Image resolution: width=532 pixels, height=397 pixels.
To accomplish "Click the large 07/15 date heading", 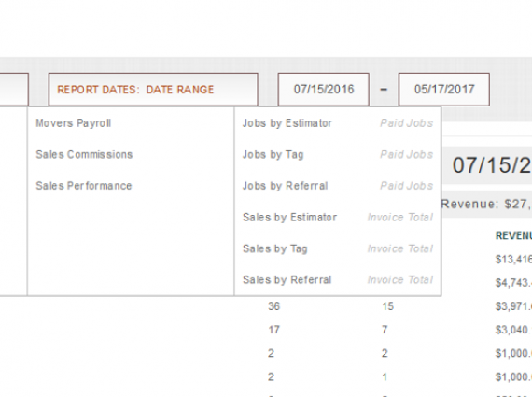I will [492, 165].
